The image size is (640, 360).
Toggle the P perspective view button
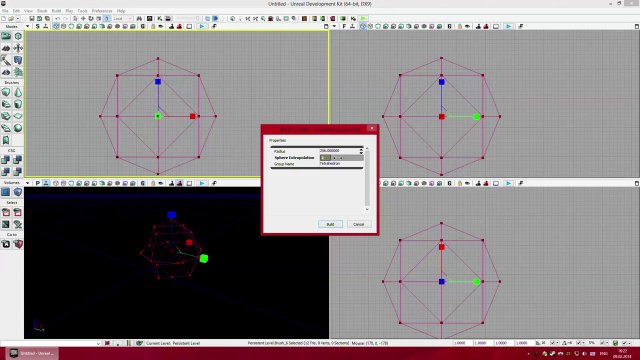pyautogui.click(x=38, y=183)
